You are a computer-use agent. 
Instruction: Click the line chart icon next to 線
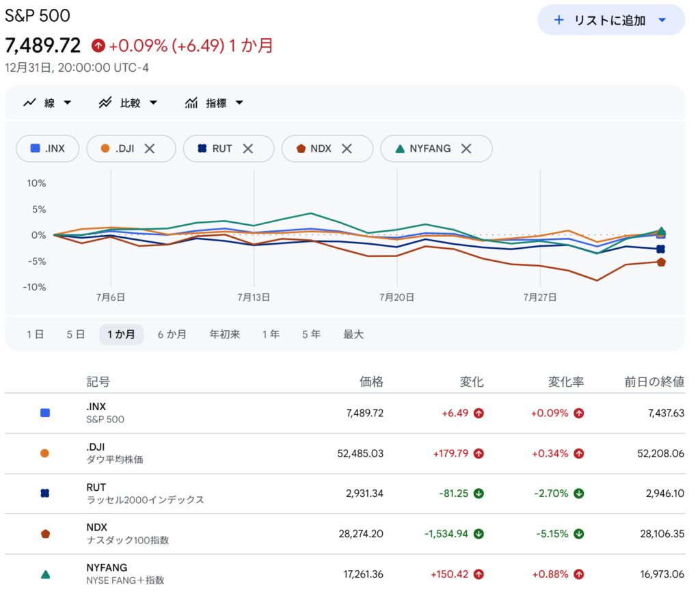29,103
